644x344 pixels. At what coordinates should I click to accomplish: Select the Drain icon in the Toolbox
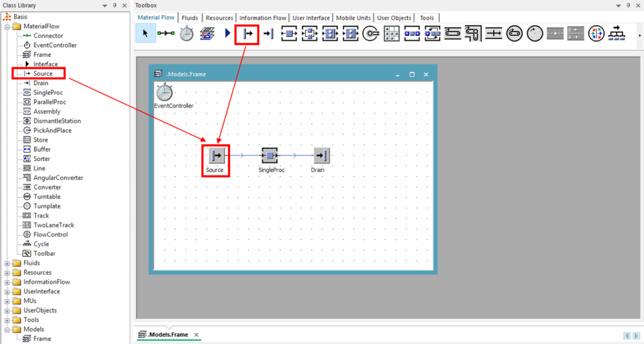pyautogui.click(x=268, y=34)
